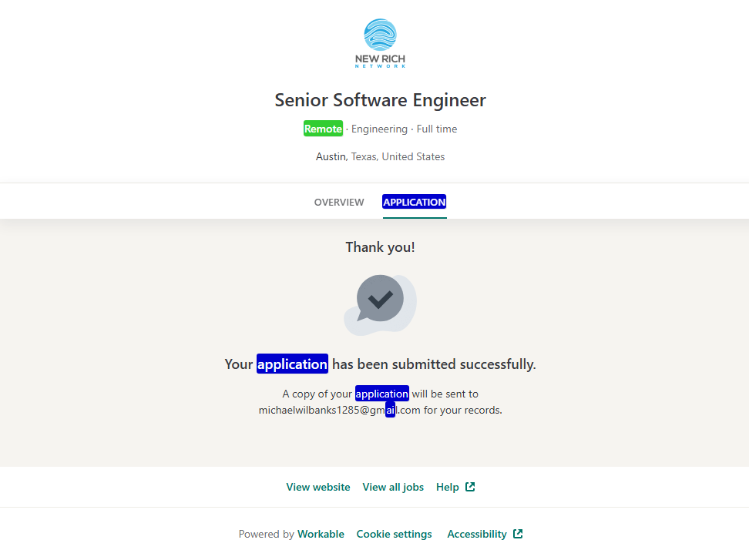Click the green Remote badge

coord(323,129)
